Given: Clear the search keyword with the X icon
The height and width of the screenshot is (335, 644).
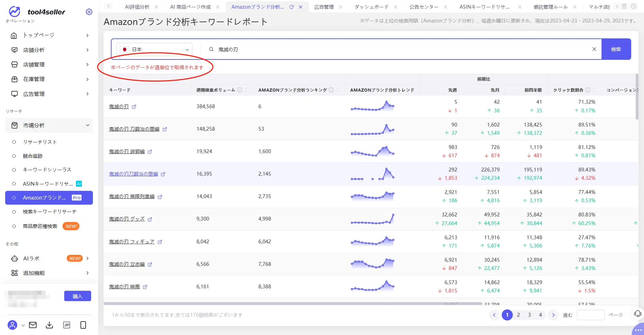Looking at the screenshot, I should click(594, 49).
